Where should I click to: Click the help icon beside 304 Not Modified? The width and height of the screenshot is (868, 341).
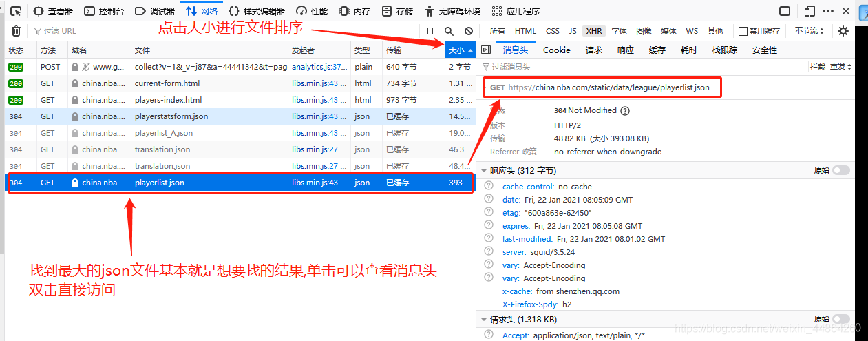tap(625, 110)
